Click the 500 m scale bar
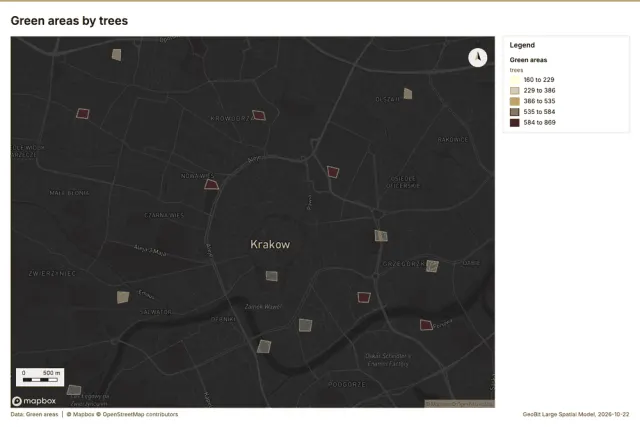Image resolution: width=640 pixels, height=427 pixels. [x=40, y=377]
